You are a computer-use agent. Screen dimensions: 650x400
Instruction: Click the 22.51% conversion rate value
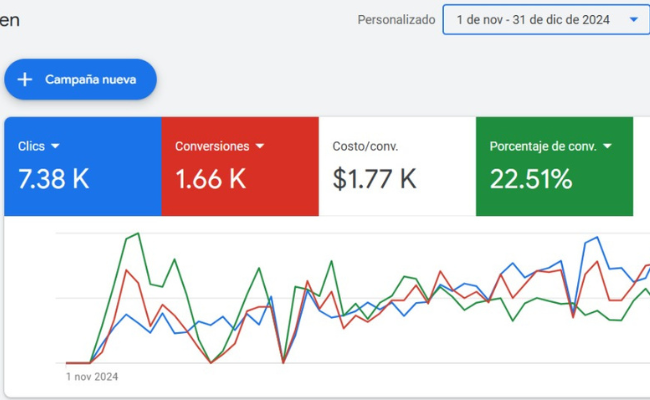(531, 179)
